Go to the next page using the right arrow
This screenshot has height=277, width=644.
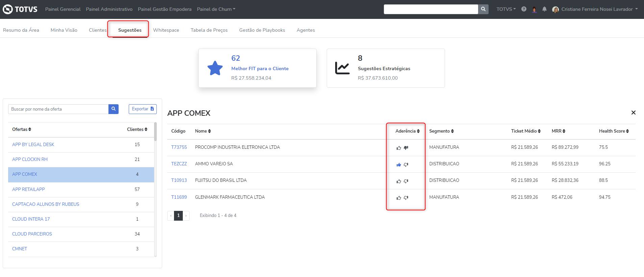pyautogui.click(x=186, y=216)
